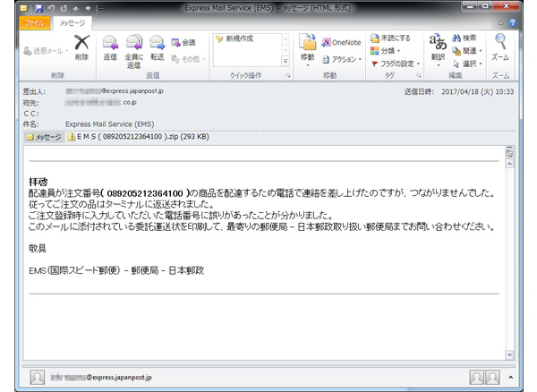Click the second contact avatar at pane right
Image resolution: width=537 pixels, height=392 pixels.
coord(492,378)
